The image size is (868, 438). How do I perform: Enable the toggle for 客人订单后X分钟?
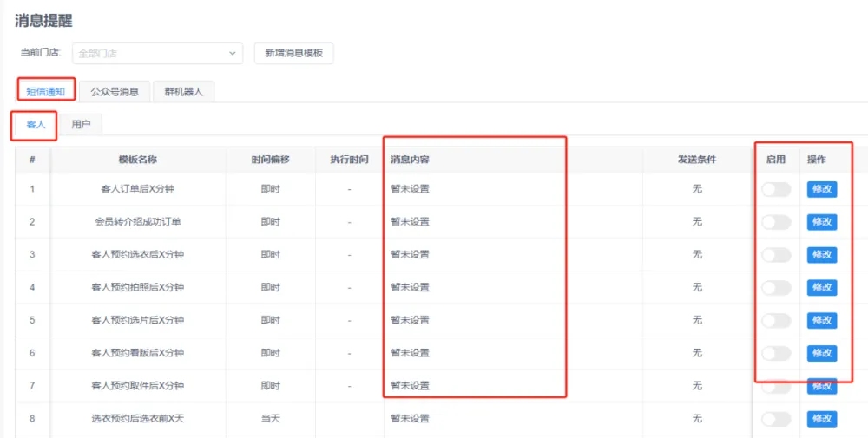[776, 189]
